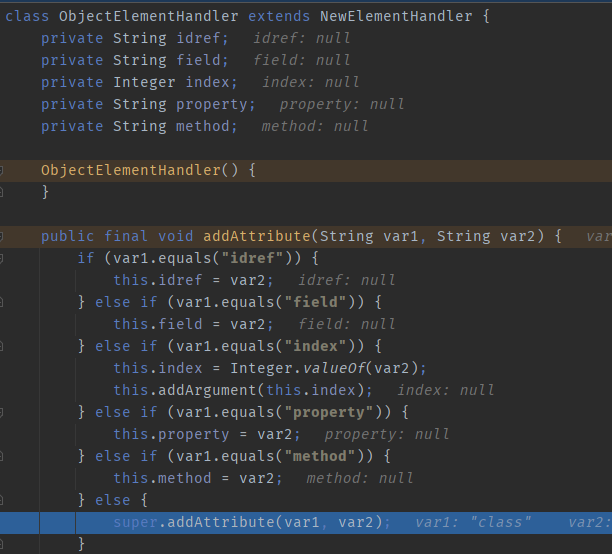Click the ObjectElementHandler class name in the class declaration
This screenshot has width=612, height=554.
pos(149,16)
